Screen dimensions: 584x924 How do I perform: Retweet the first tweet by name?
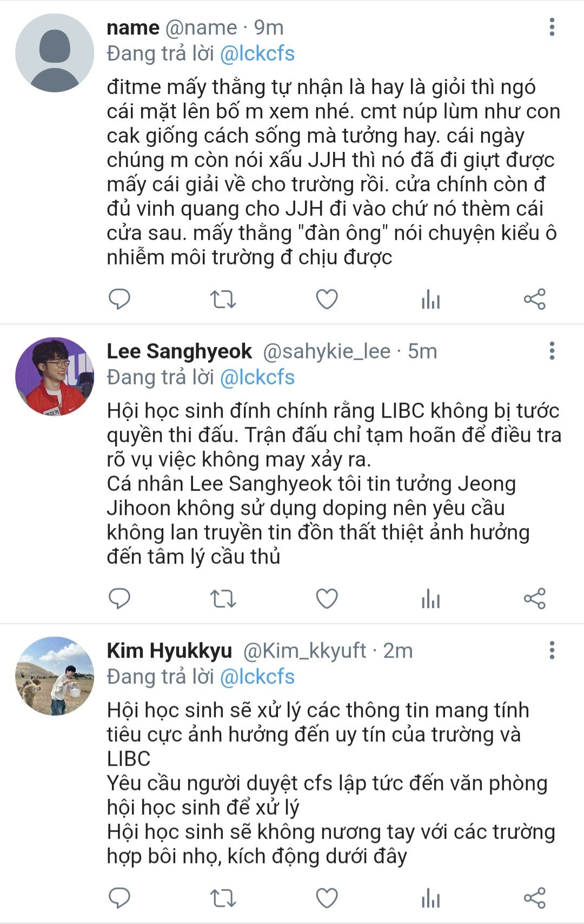(x=223, y=299)
